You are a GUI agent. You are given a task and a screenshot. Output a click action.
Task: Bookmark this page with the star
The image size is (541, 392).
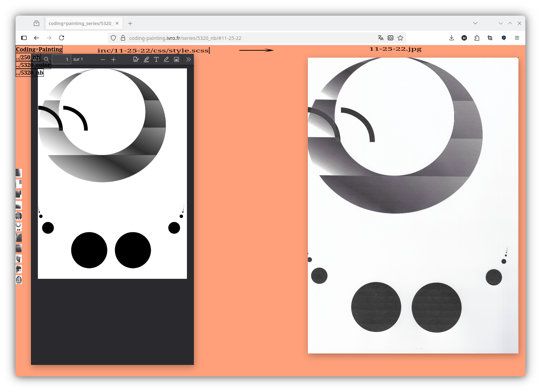(x=400, y=38)
